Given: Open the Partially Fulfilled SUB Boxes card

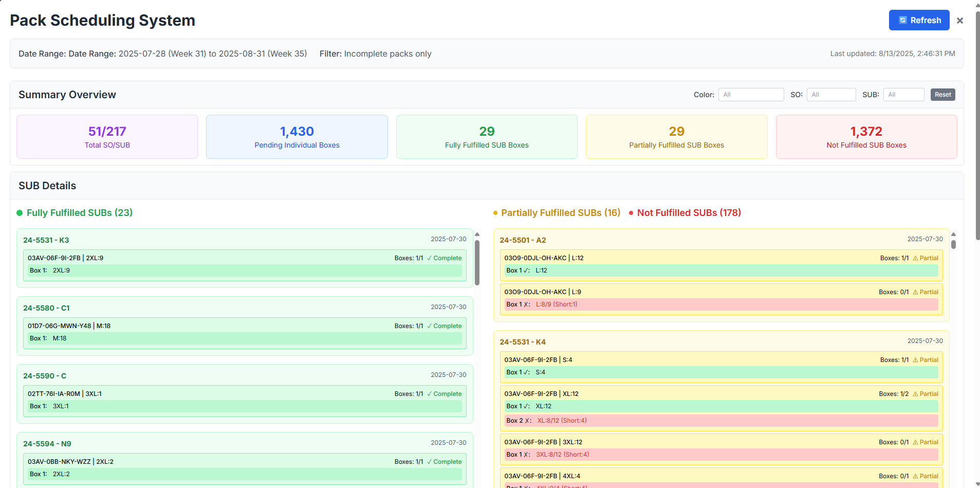Looking at the screenshot, I should [676, 137].
